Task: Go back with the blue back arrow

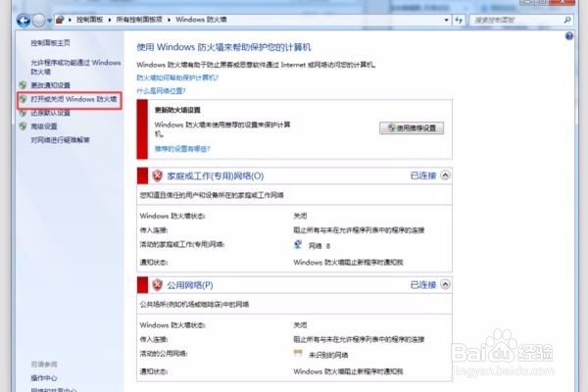Action: pos(24,20)
